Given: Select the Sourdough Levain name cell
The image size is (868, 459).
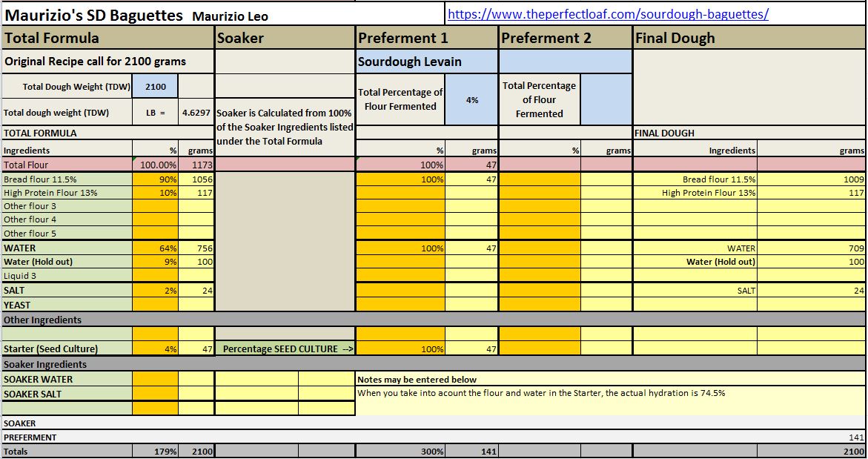Looking at the screenshot, I should 427,62.
